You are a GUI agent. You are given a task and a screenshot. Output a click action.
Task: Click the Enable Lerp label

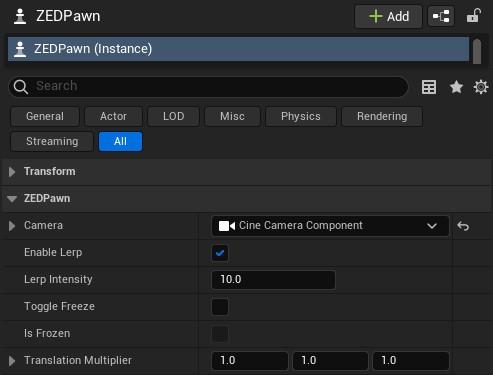click(53, 252)
